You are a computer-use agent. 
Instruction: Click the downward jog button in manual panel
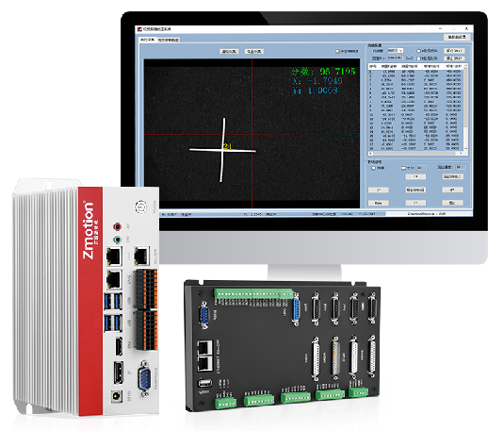point(415,203)
